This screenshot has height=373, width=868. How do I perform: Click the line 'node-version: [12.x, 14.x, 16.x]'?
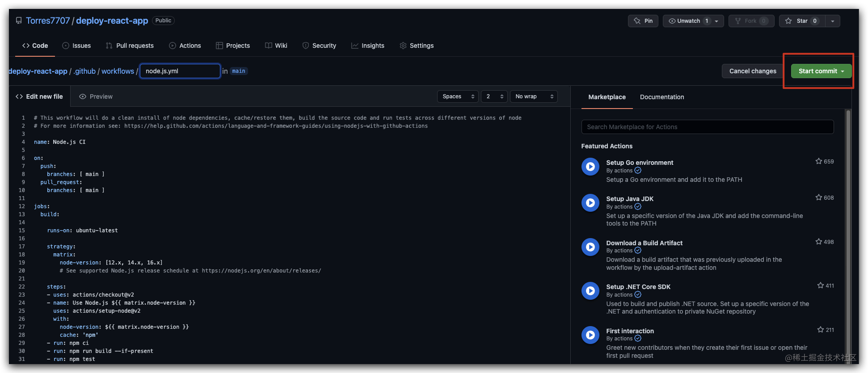(111, 263)
